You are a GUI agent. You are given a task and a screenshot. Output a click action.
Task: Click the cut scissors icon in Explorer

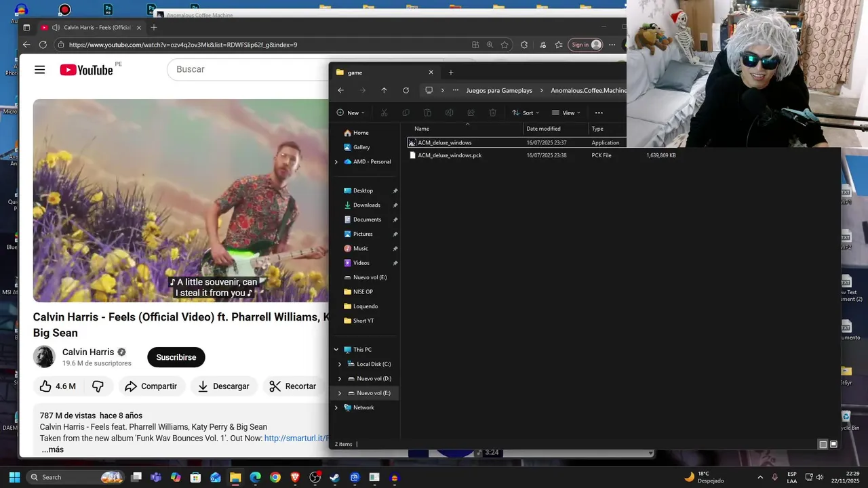(x=384, y=113)
